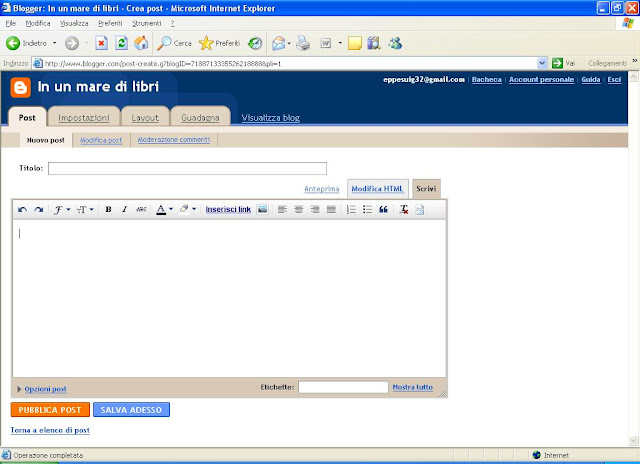640x464 pixels.
Task: Open the Anteprima preview link
Action: tap(322, 189)
